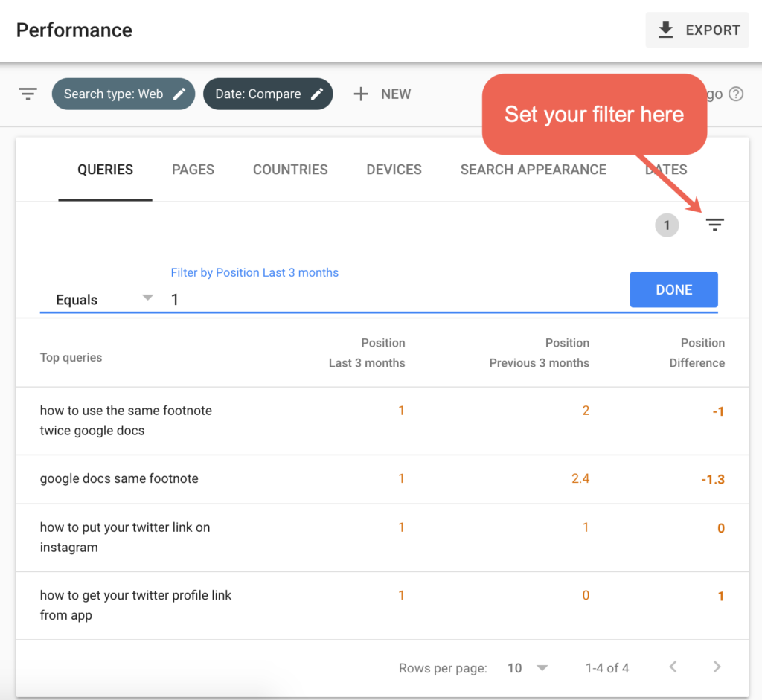Open the Devices tab
The width and height of the screenshot is (762, 700).
[394, 170]
